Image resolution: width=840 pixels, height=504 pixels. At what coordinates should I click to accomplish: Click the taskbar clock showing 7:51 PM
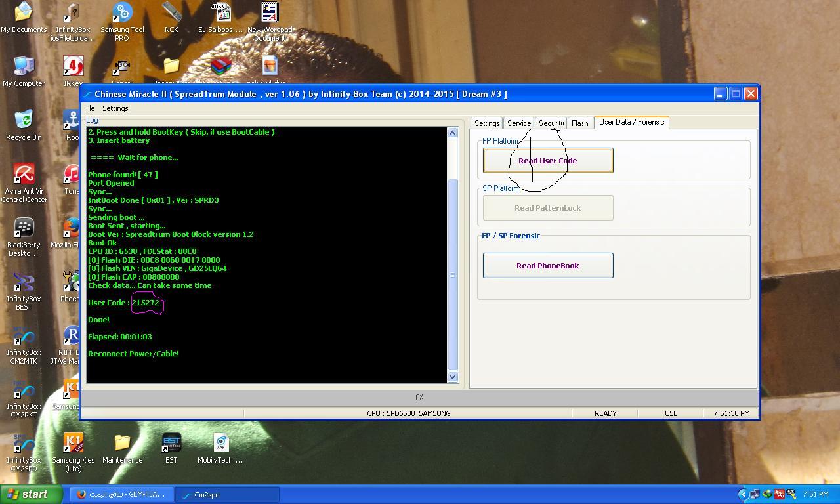815,494
